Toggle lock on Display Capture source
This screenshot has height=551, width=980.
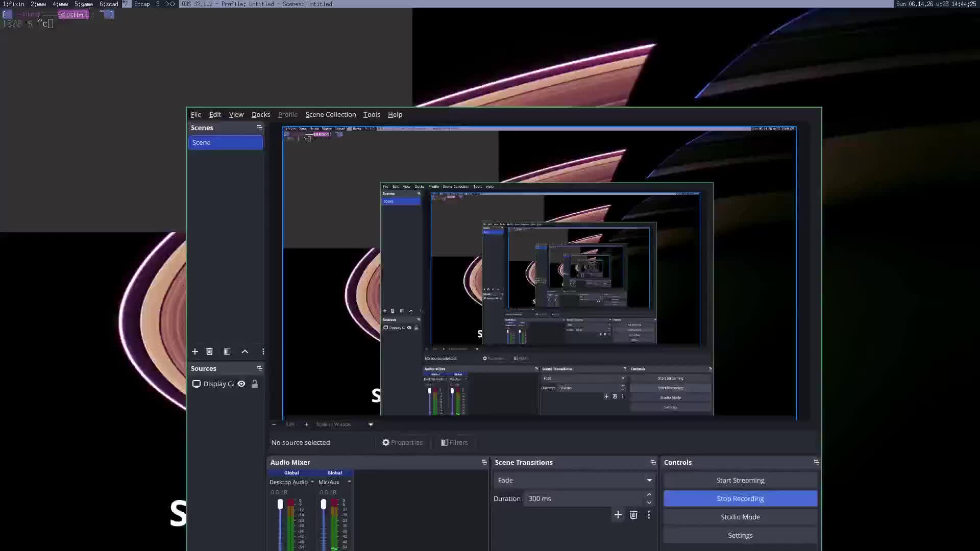pos(255,384)
